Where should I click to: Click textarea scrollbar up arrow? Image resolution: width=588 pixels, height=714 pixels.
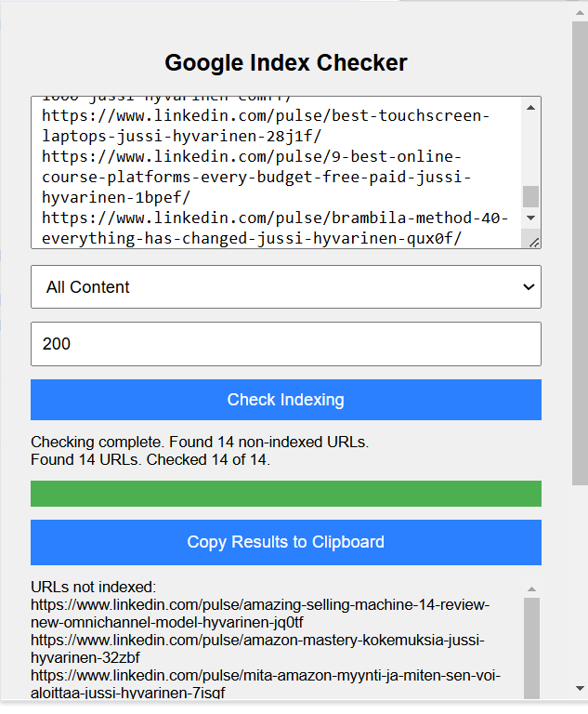(x=530, y=108)
